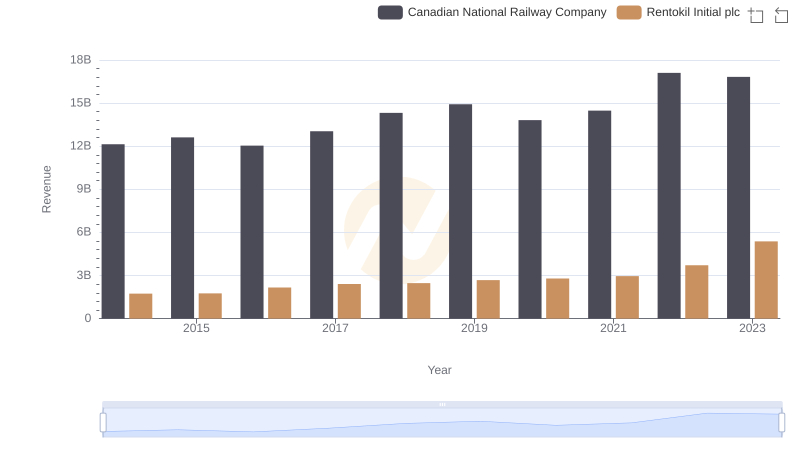Viewport: 800px width, 461px height.
Task: Click the 18B y-axis label
Action: (x=81, y=60)
